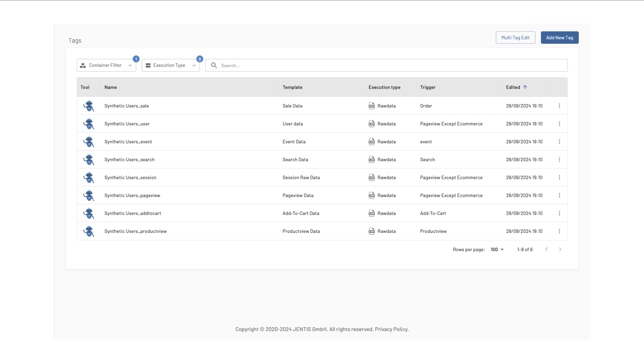Click the Rawdata icon in Synthetic Users_search row
Viewport: 644px width, 362px height.
(x=372, y=159)
